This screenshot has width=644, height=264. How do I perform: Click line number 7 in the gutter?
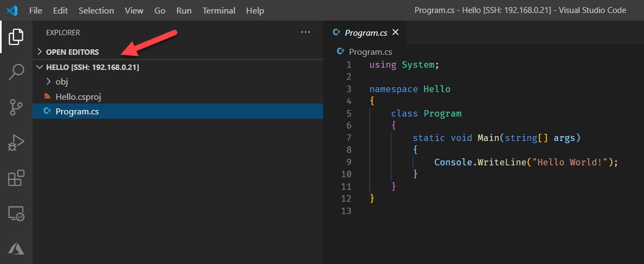(348, 138)
